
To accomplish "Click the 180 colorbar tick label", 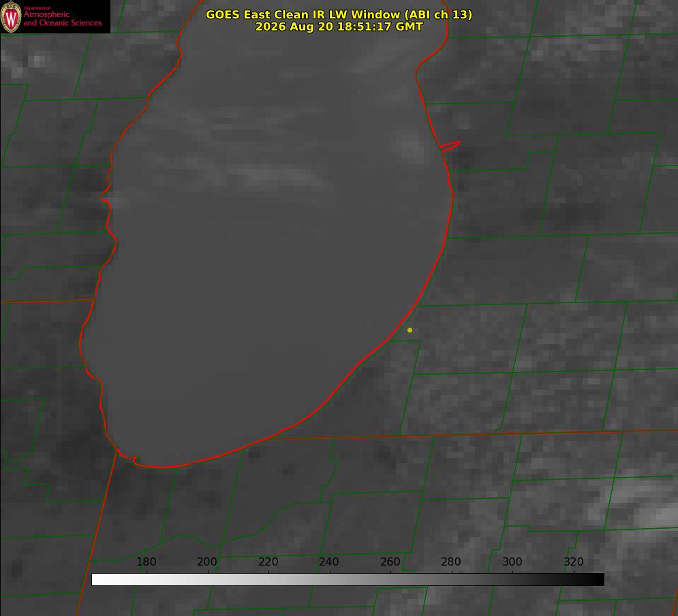I will coord(146,561).
